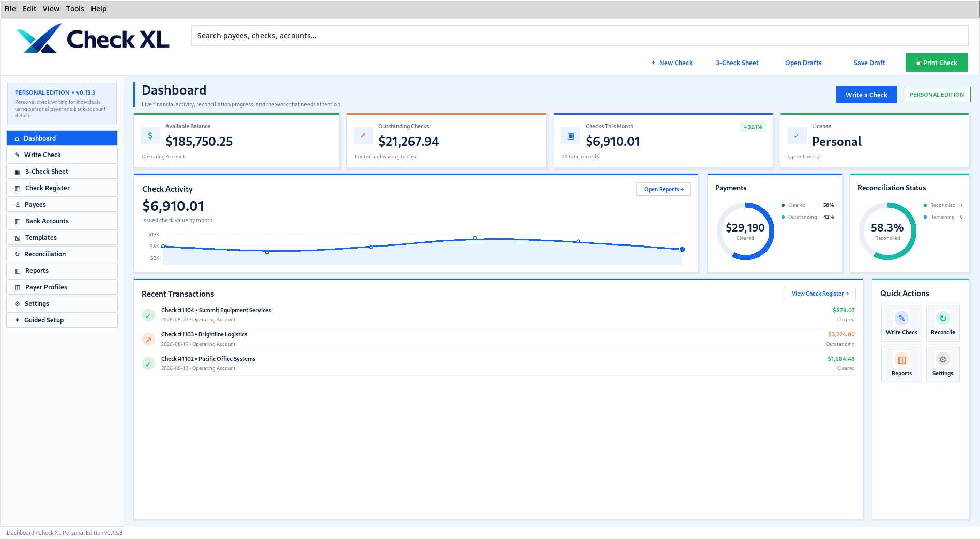This screenshot has height=539, width=980.
Task: Open Reconcile quick action
Action: tap(943, 323)
